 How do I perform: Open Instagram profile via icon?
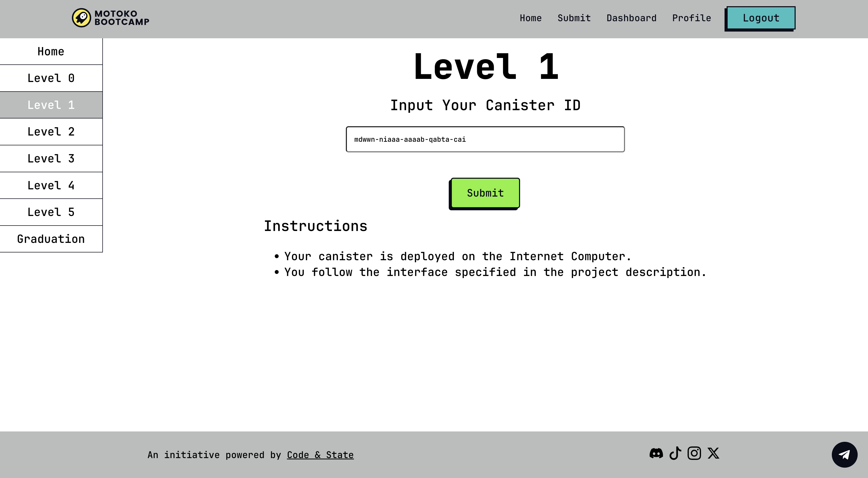tap(694, 453)
